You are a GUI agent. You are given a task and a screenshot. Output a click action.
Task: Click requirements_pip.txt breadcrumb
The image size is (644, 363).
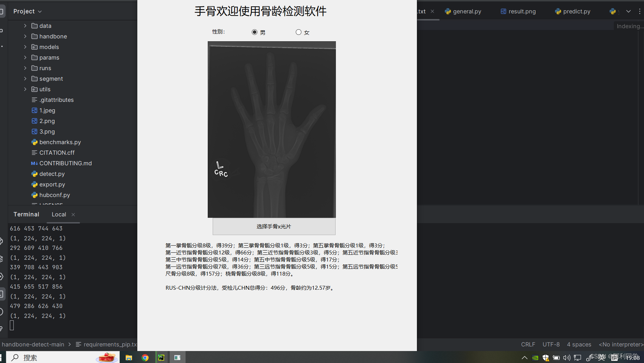106,344
